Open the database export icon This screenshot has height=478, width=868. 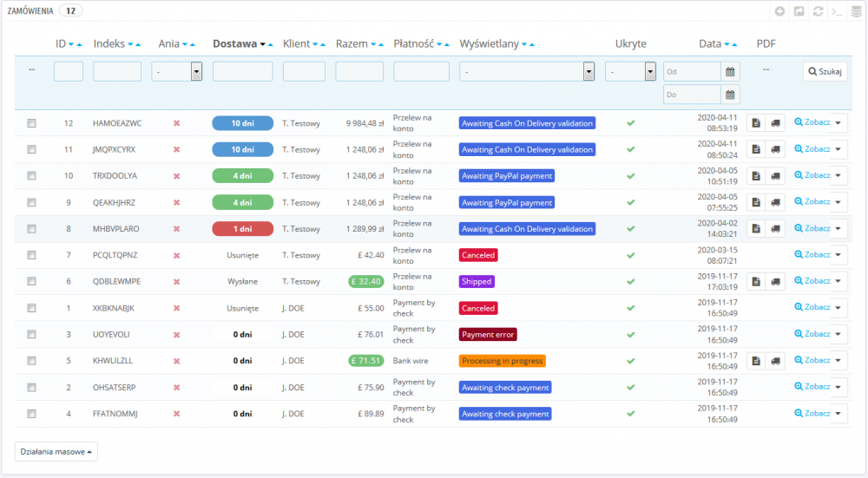[x=857, y=11]
